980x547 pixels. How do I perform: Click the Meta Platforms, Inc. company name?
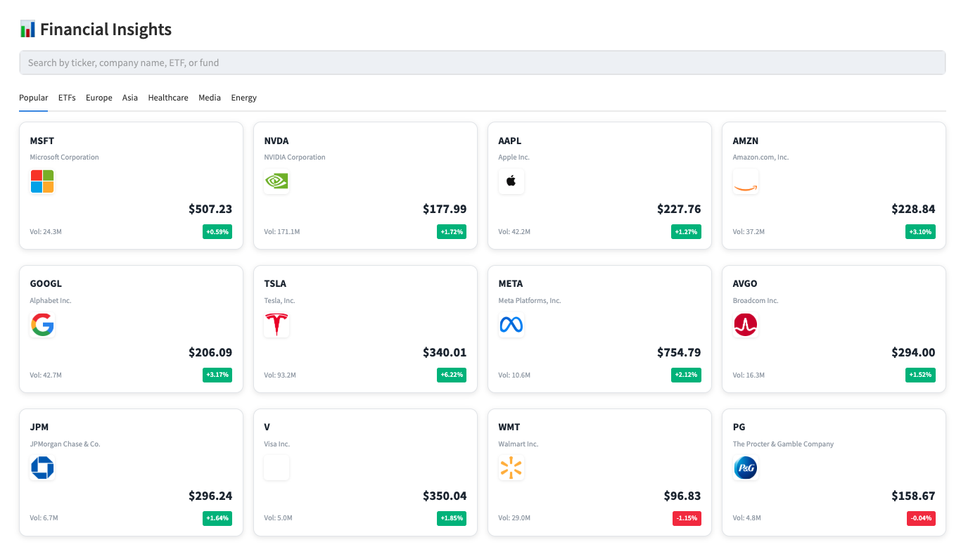click(x=530, y=301)
